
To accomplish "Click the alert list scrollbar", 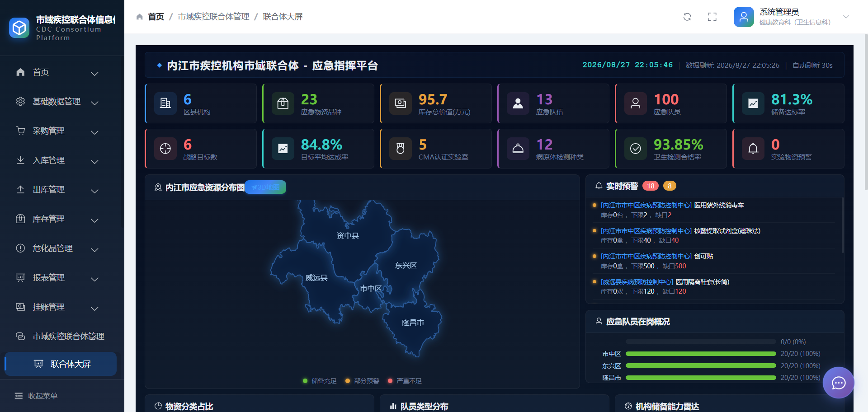I will click(843, 225).
